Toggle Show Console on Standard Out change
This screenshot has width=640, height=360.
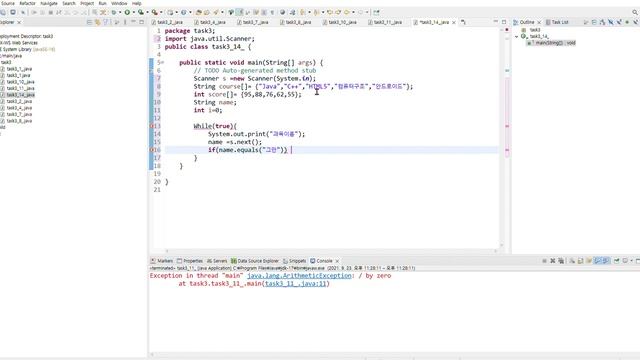coord(598,260)
